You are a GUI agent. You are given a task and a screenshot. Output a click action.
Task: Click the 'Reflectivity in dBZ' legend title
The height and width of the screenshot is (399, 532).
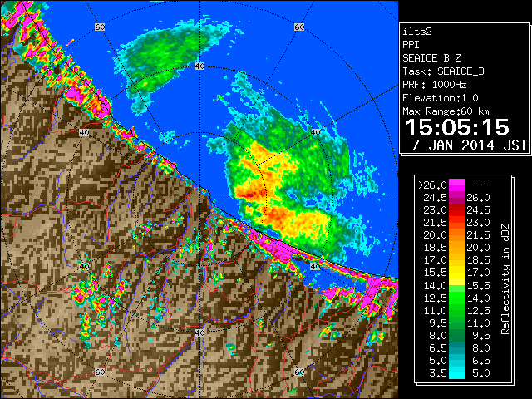(x=505, y=279)
